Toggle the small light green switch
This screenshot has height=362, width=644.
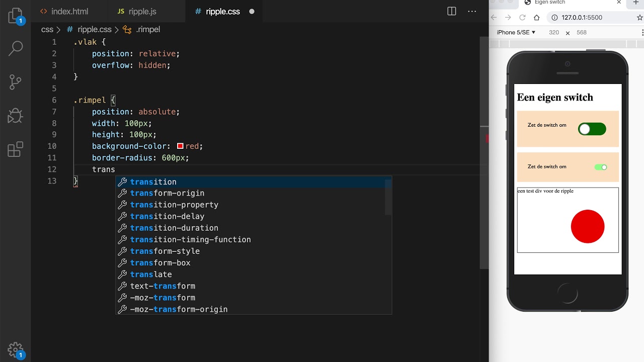[601, 167]
